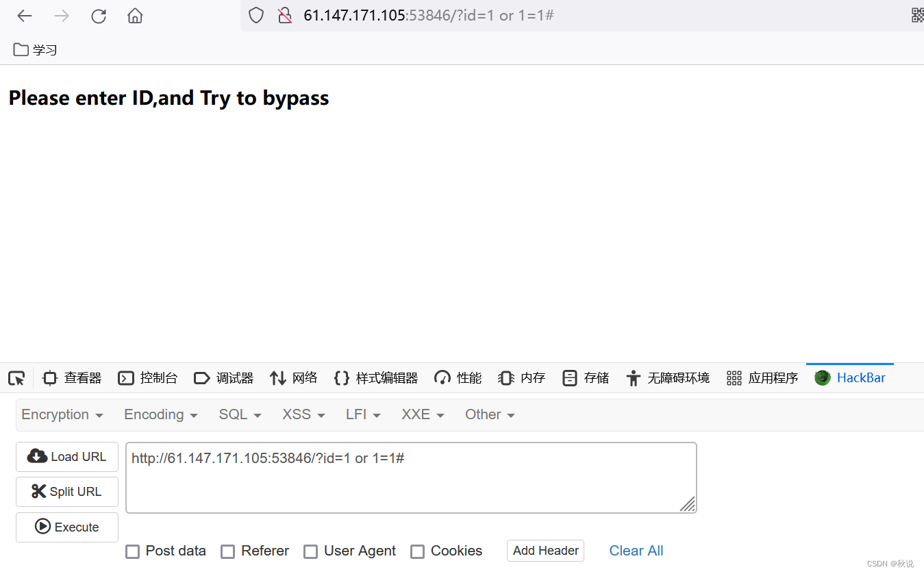Switch to the 调试器 debugger tab
Screen dimensions: 924x574
(x=224, y=377)
